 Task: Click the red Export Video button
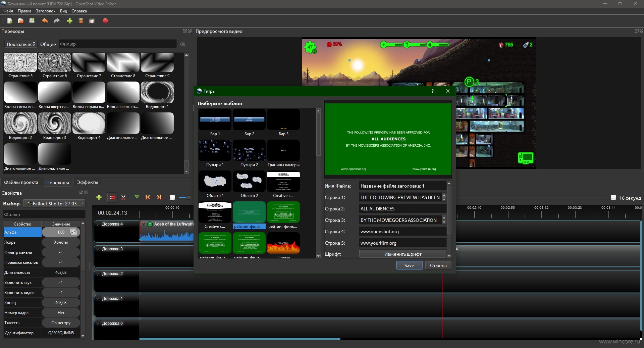(x=105, y=21)
